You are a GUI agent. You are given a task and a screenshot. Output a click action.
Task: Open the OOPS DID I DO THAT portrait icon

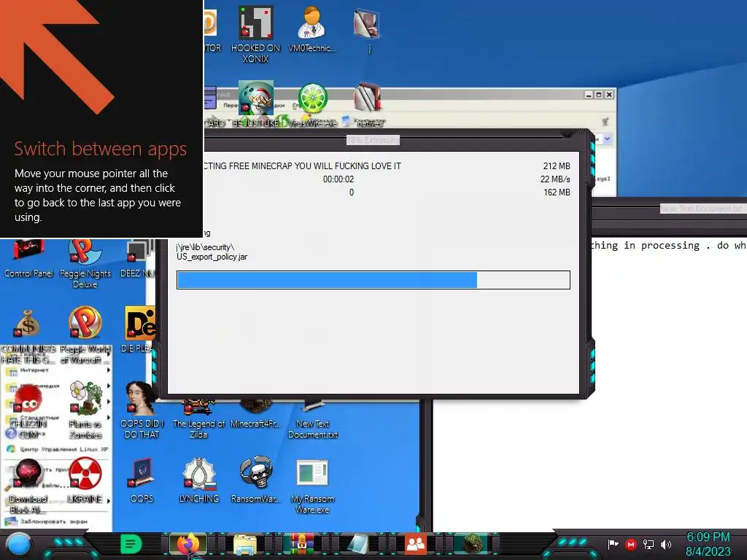[x=142, y=410]
